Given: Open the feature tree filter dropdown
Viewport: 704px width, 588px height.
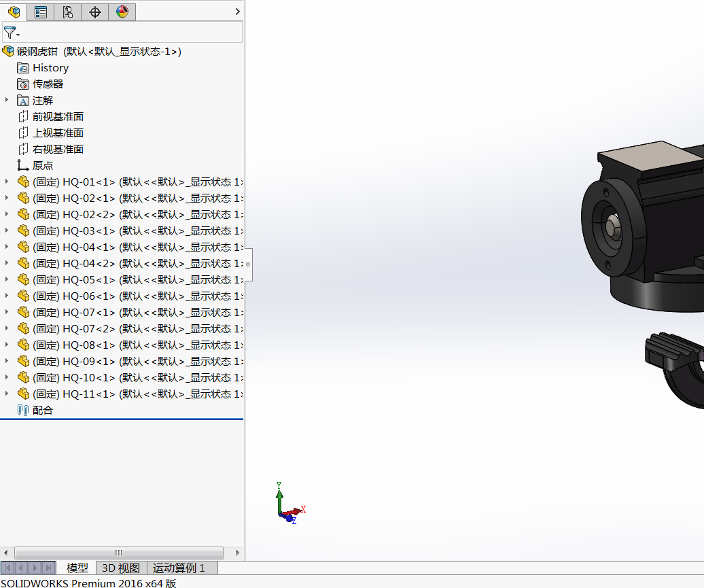Looking at the screenshot, I should click(x=12, y=33).
